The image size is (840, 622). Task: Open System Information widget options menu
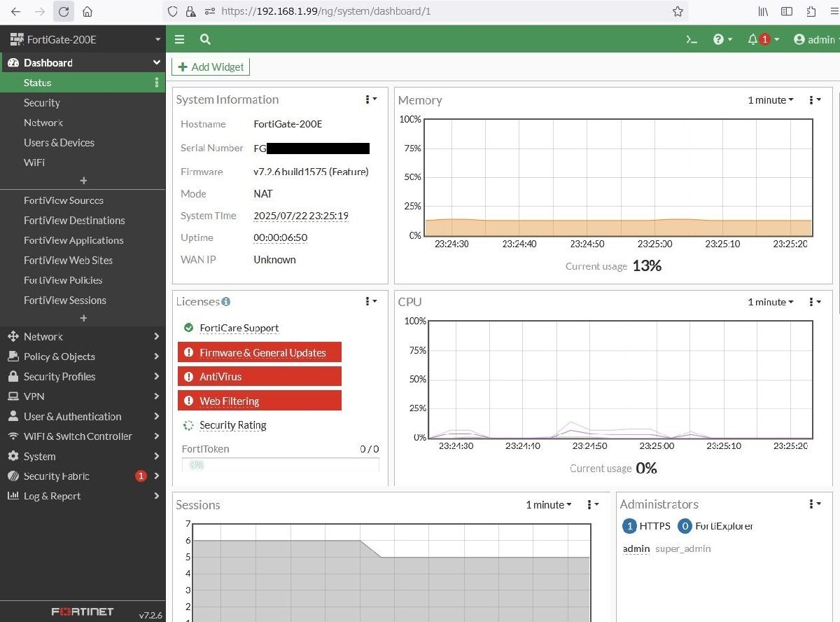click(371, 99)
